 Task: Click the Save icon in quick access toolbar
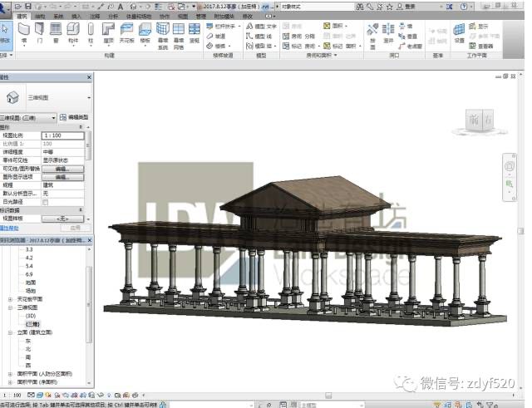(x=28, y=7)
